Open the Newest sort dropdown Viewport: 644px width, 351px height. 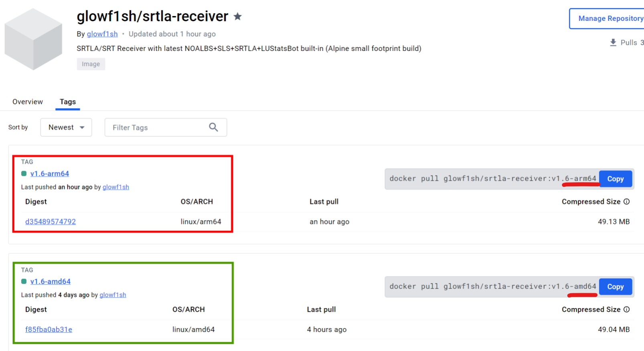(x=66, y=127)
